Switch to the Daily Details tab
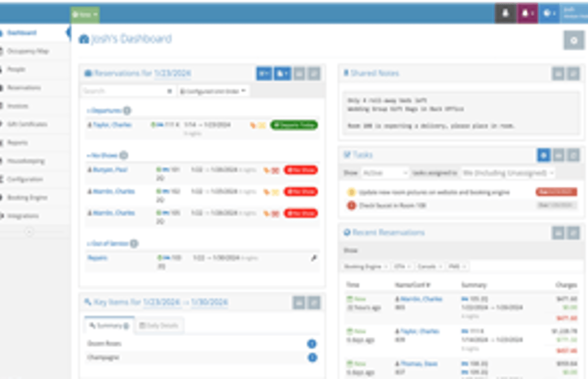 [159, 325]
